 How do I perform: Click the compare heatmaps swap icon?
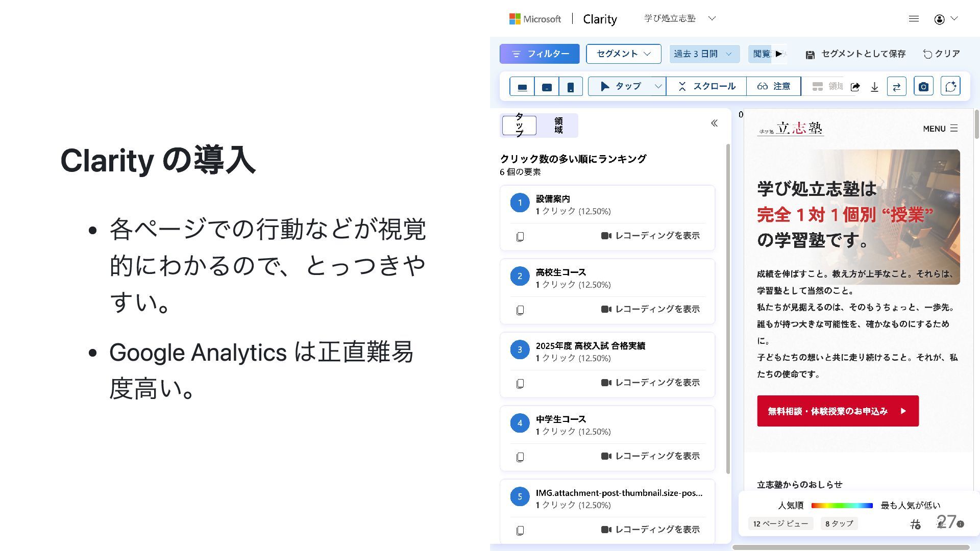[x=897, y=87]
